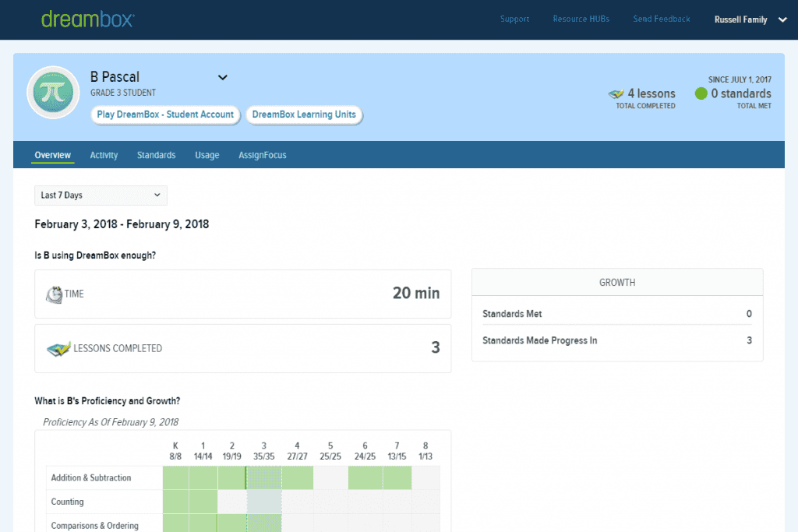798x532 pixels.
Task: Open the Standards tab
Action: point(156,155)
